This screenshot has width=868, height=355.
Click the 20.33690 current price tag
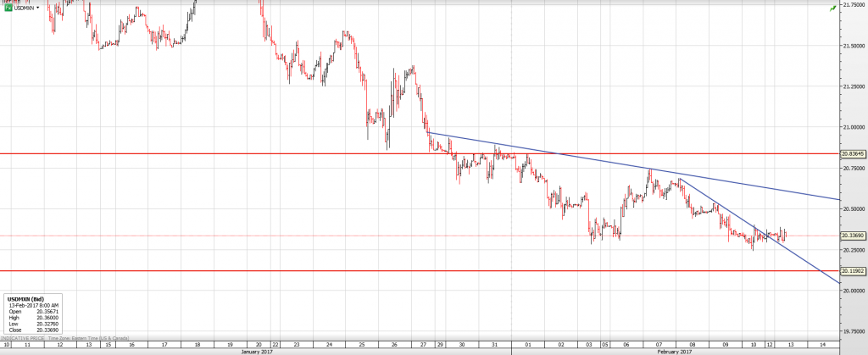[853, 236]
